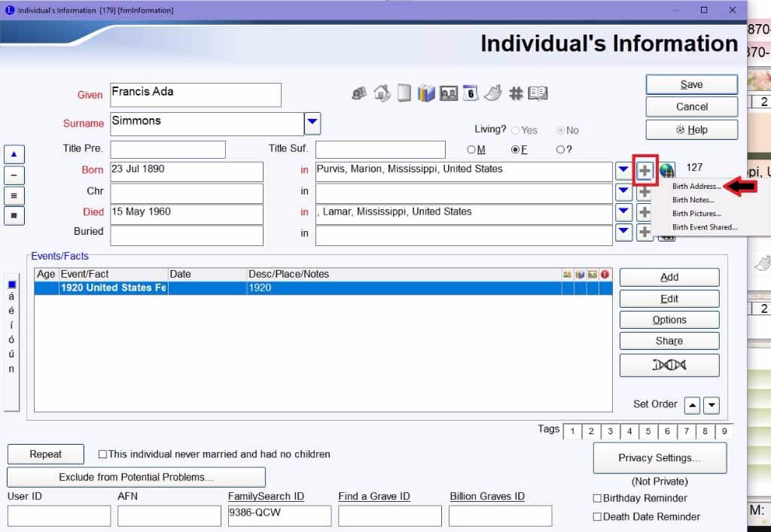Click the minus button on the left edge

coord(14,175)
